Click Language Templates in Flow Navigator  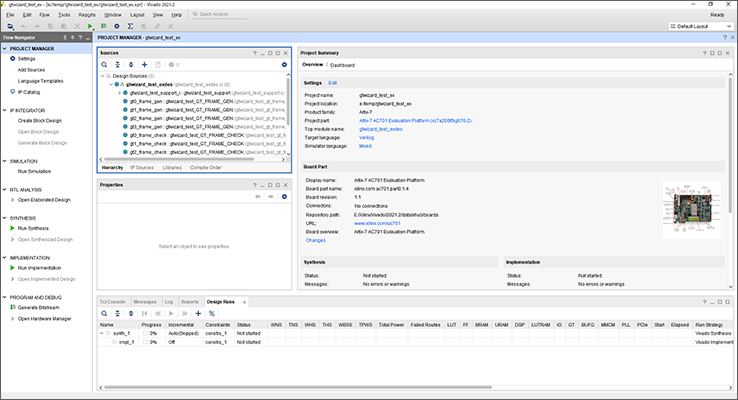pyautogui.click(x=40, y=81)
